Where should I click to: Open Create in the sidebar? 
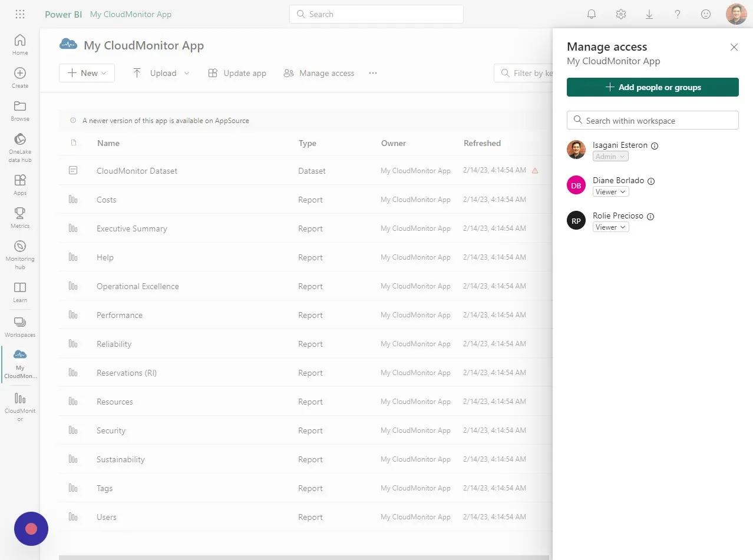(20, 78)
